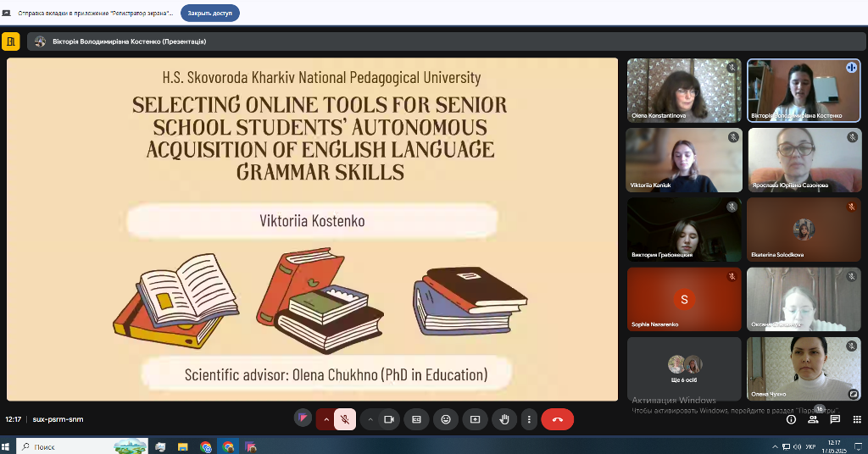The height and width of the screenshot is (454, 868).
Task: Click the "Закрыть доступ" stop sharing button
Action: (x=210, y=13)
